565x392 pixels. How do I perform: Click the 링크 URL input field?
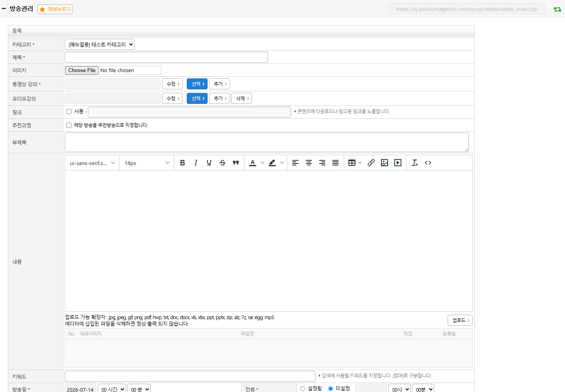pyautogui.click(x=190, y=112)
